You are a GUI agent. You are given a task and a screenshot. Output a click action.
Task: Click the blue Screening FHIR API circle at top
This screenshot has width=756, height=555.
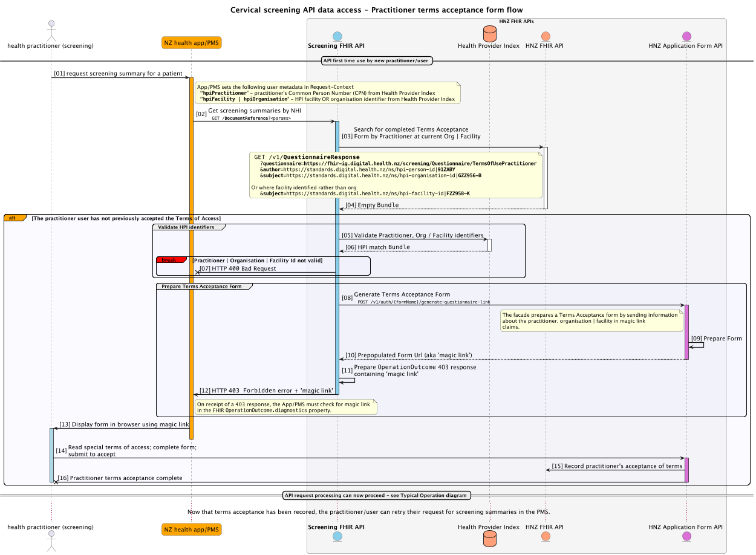337,36
